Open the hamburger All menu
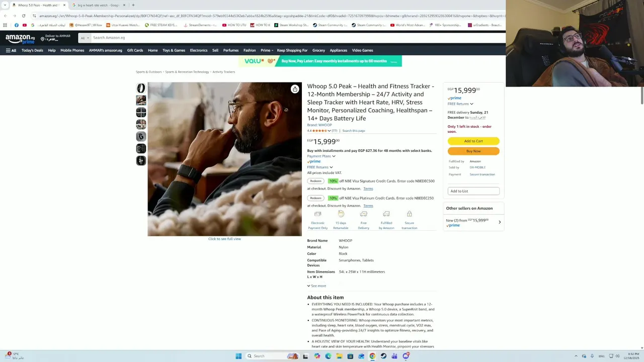Image resolution: width=644 pixels, height=362 pixels. click(x=11, y=50)
